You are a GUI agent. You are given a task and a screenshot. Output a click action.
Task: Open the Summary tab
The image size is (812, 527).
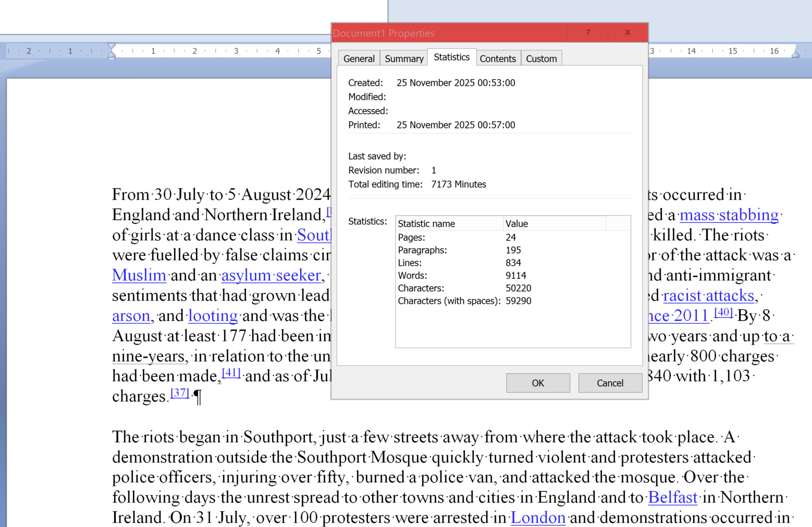click(x=404, y=59)
